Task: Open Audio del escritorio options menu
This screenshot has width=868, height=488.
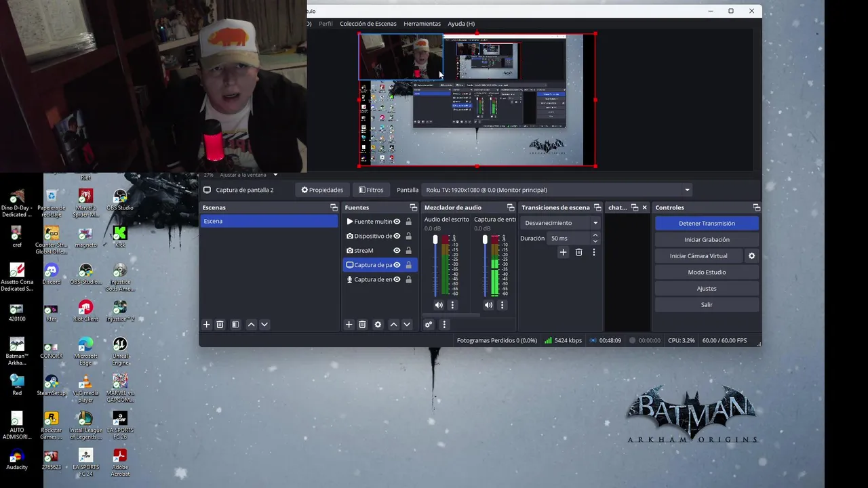Action: pyautogui.click(x=452, y=305)
